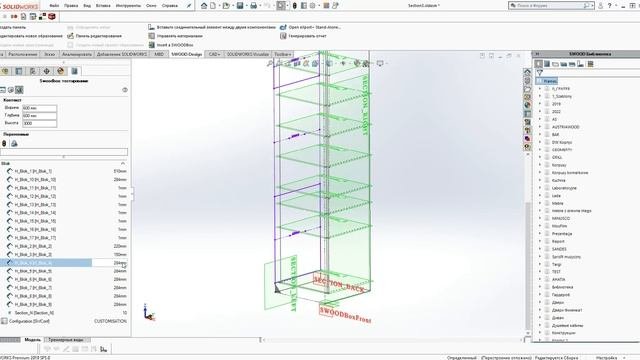Click the viewport horizontal scrollbar
The height and width of the screenshot is (360, 640).
(x=392, y=340)
